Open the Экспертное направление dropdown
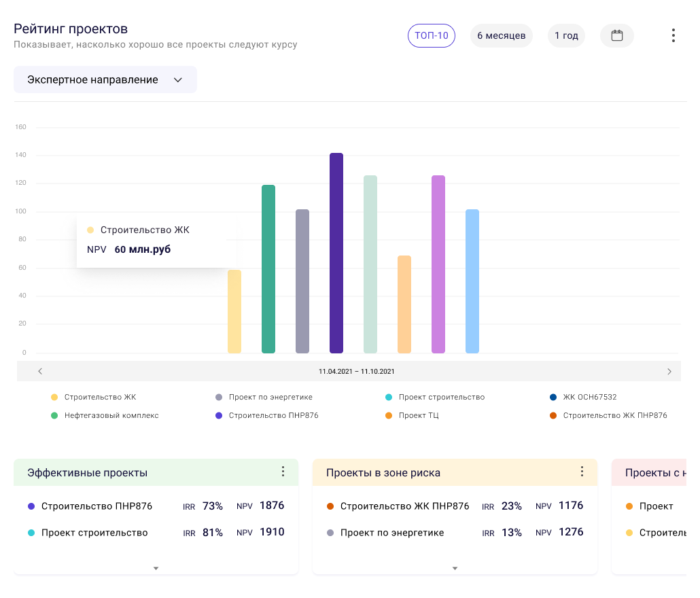This screenshot has width=700, height=598. click(x=105, y=80)
